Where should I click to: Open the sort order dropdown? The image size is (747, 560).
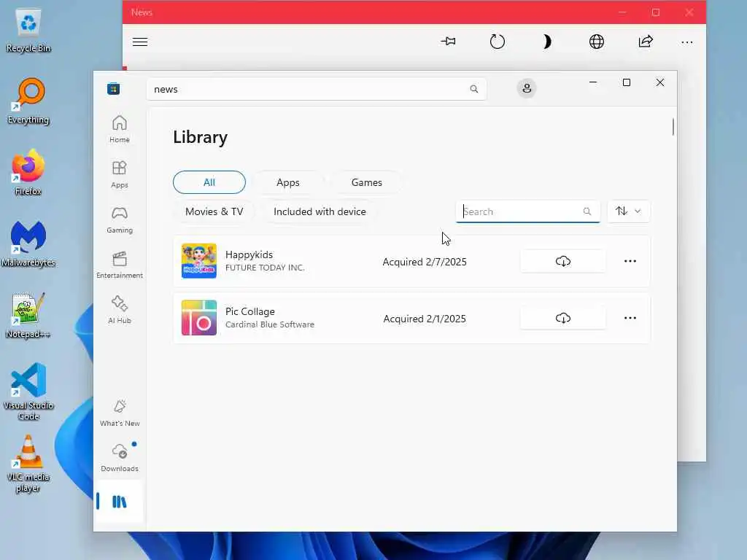tap(628, 211)
